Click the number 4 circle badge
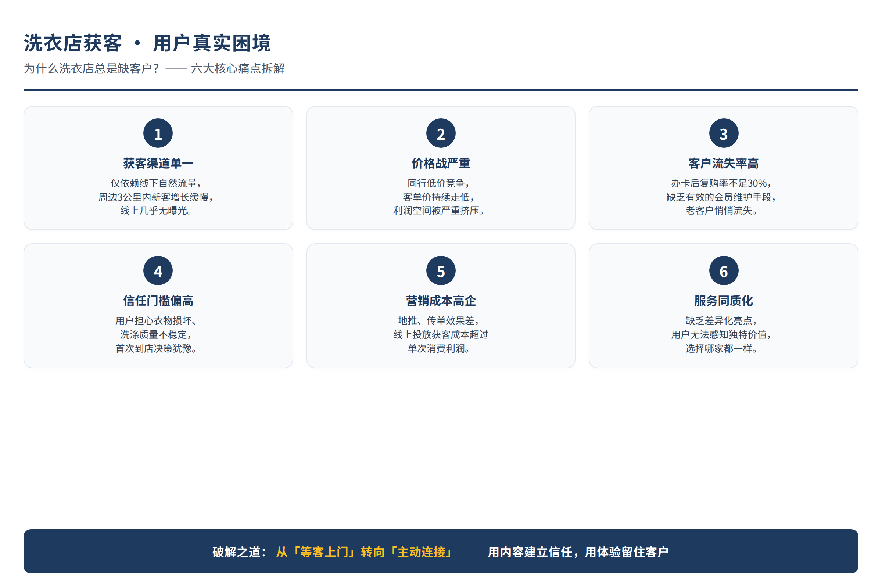Screen dimensions: 882x588 pos(158,271)
